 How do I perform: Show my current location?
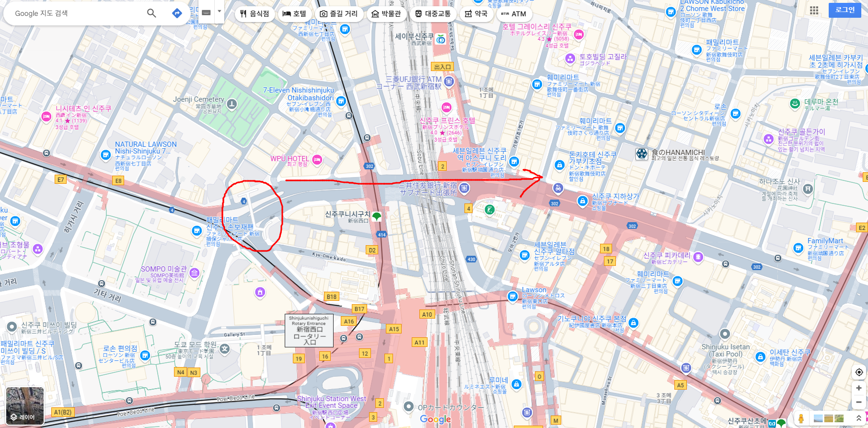point(859,372)
